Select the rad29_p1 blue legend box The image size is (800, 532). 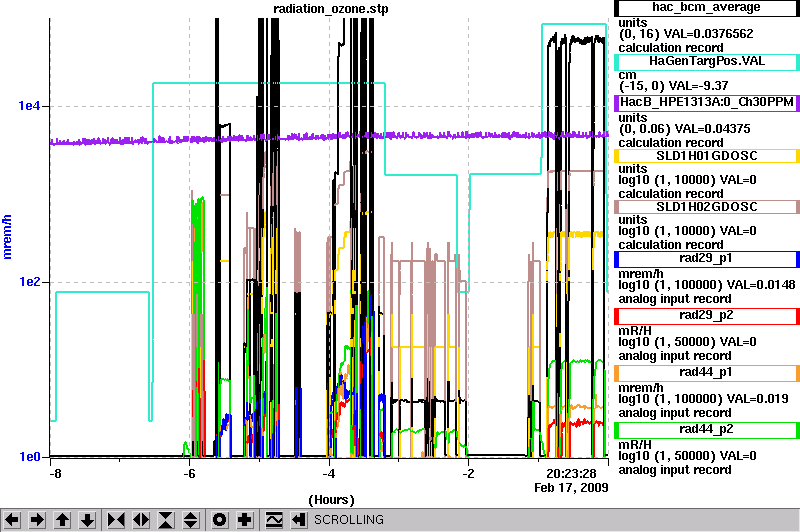click(x=707, y=259)
